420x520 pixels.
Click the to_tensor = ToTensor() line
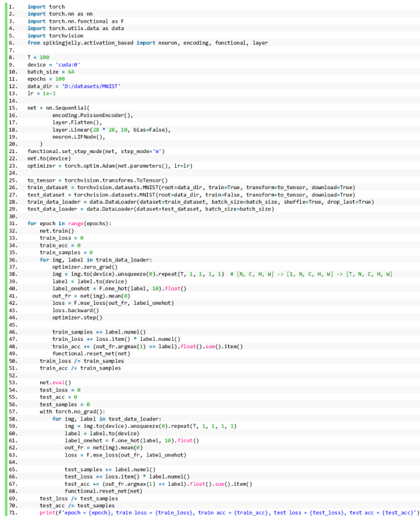[x=98, y=180]
